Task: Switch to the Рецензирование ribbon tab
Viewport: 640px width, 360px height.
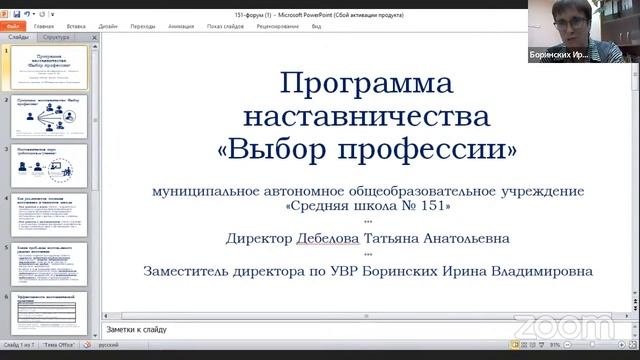Action: [x=278, y=26]
